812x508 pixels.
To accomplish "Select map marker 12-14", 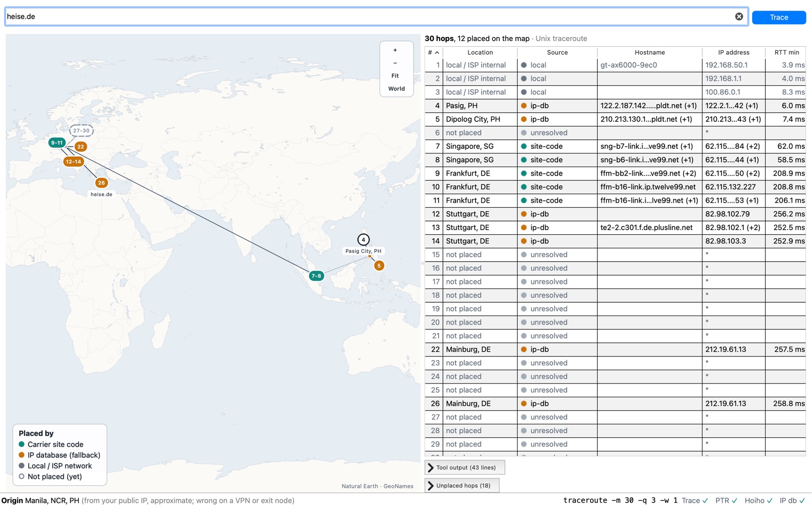I will 73,162.
